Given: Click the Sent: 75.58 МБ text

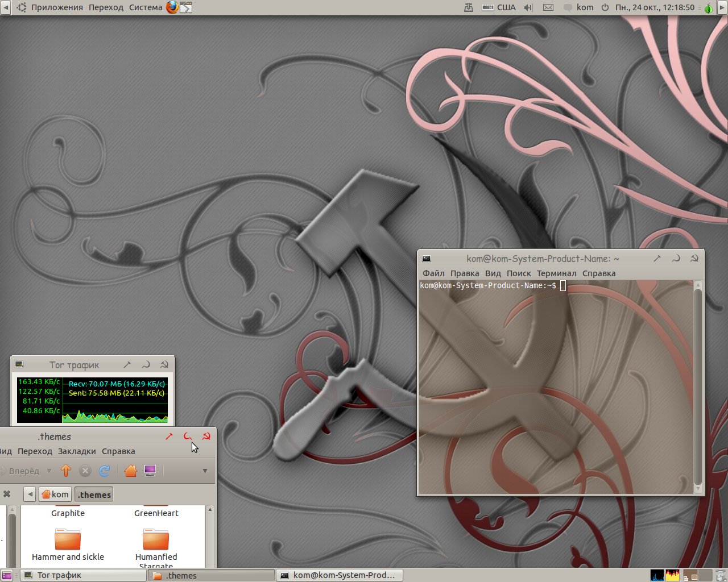Looking at the screenshot, I should (x=117, y=393).
